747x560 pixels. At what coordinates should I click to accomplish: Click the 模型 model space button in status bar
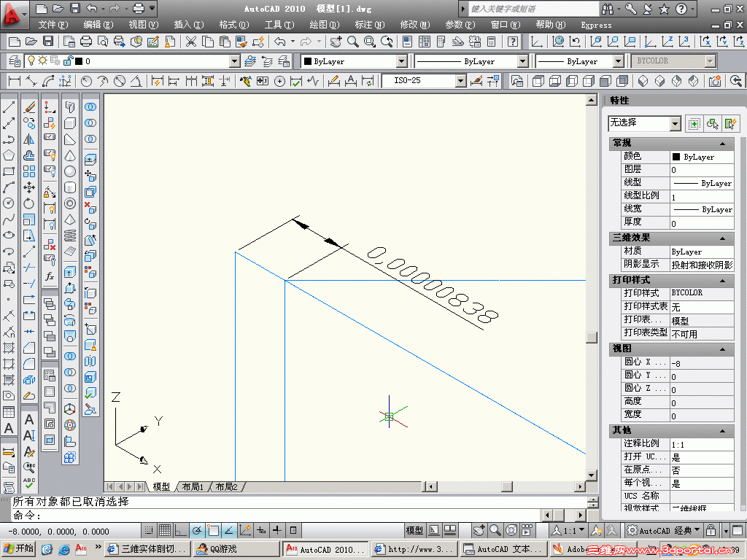(x=414, y=530)
